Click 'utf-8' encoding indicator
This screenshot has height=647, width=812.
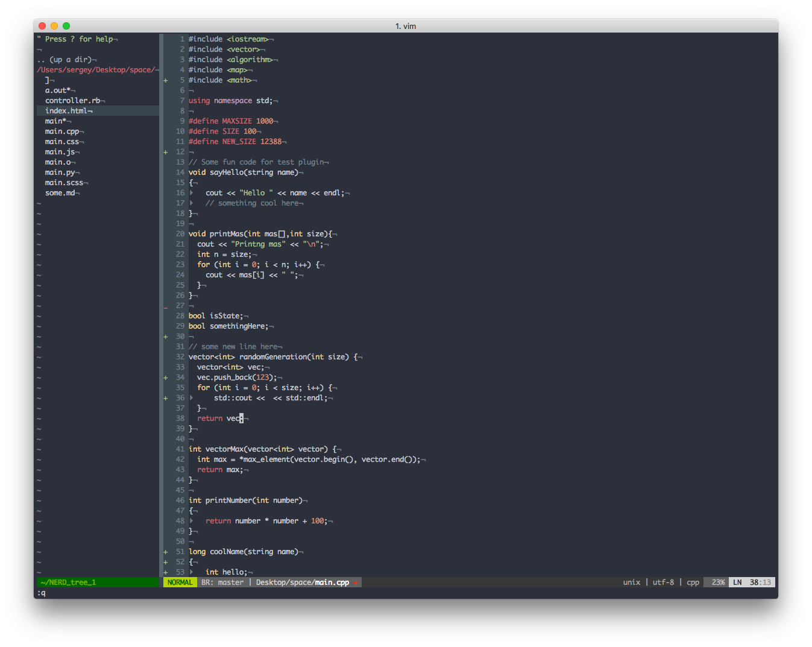coord(663,582)
